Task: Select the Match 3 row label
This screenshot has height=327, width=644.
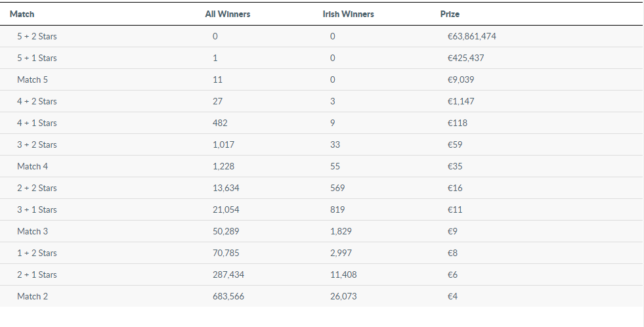Action: tap(32, 231)
